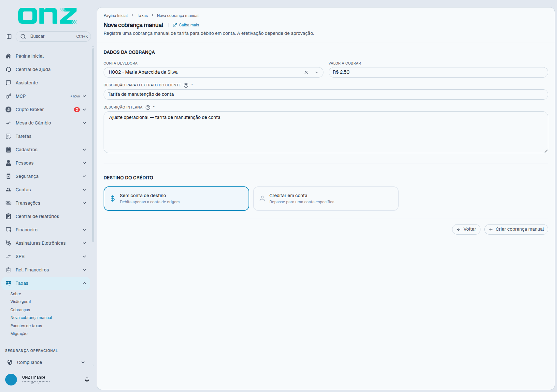
Task: Select Creditar em conta option
Action: [326, 199]
